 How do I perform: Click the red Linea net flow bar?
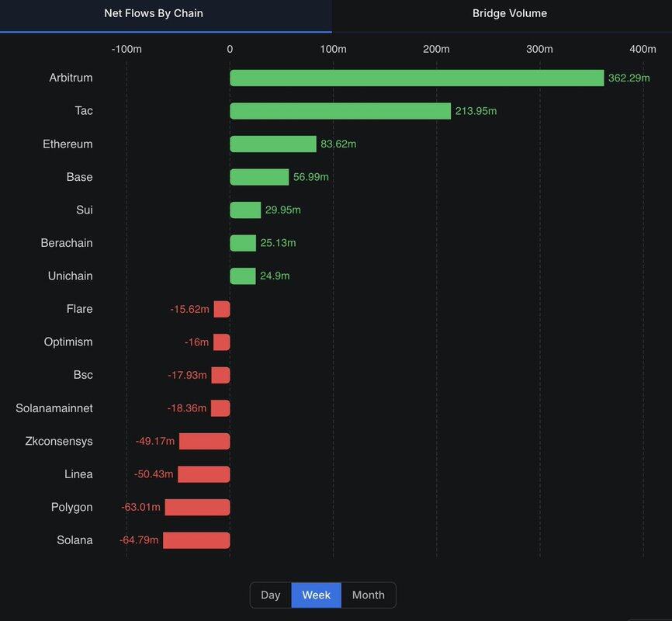[204, 474]
